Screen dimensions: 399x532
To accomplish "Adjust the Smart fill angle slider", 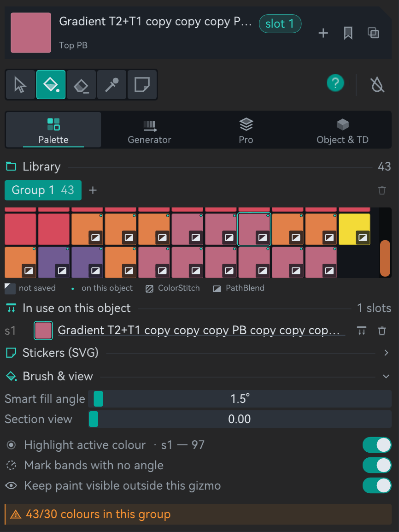I will [x=240, y=399].
